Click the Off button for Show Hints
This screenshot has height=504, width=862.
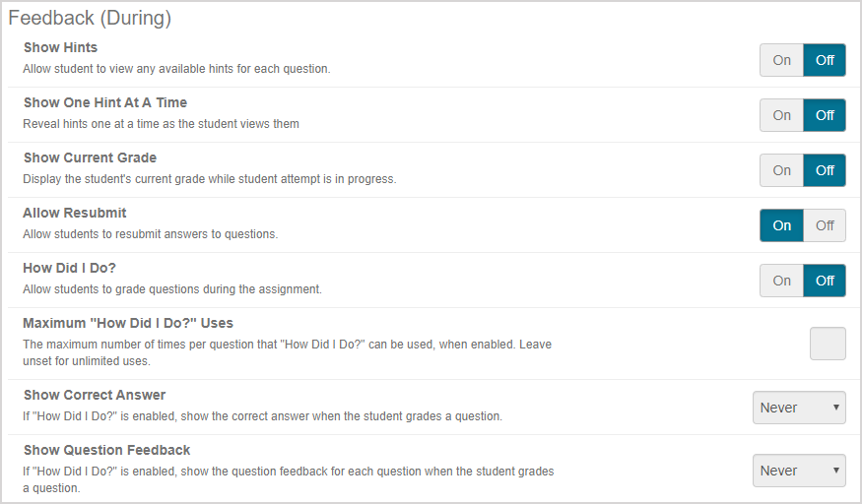click(x=825, y=60)
